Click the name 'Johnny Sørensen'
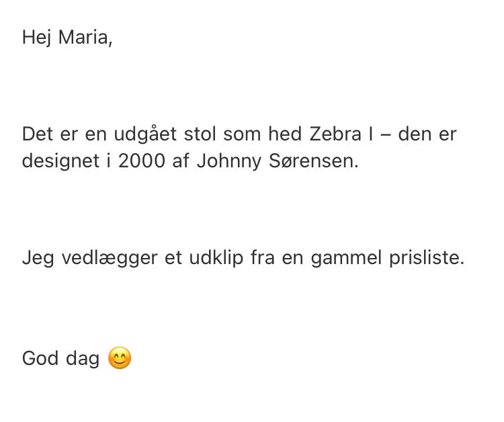The image size is (504, 422). tap(277, 161)
